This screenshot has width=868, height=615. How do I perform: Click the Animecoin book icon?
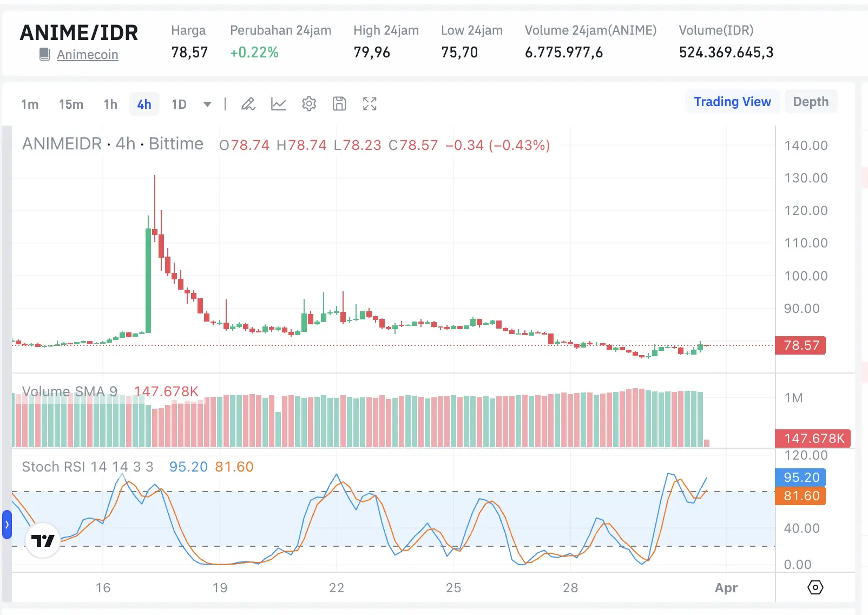click(x=45, y=54)
